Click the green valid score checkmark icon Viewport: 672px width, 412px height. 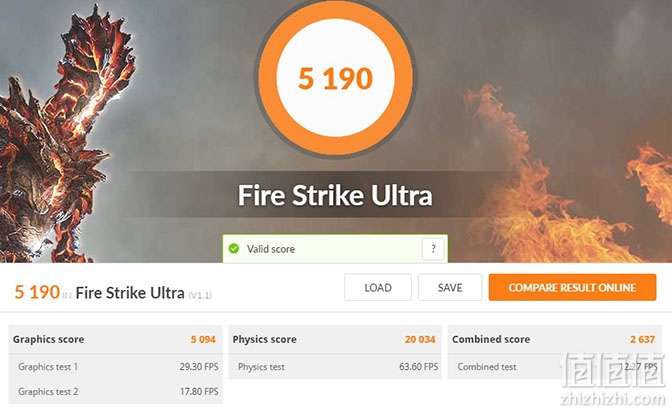[x=234, y=248]
